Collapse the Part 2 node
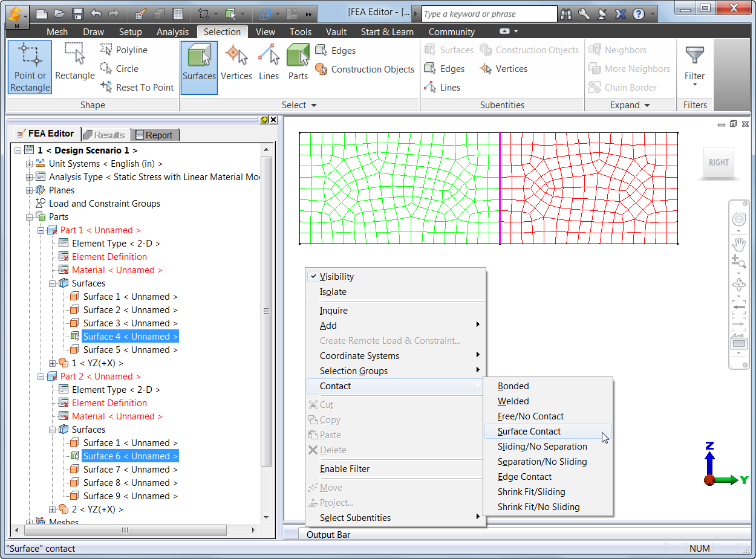Image resolution: width=756 pixels, height=559 pixels. 41,376
